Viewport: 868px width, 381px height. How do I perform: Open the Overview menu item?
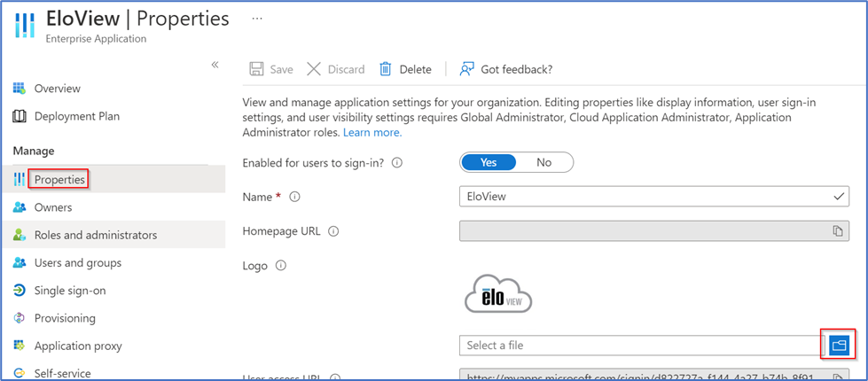pyautogui.click(x=57, y=89)
